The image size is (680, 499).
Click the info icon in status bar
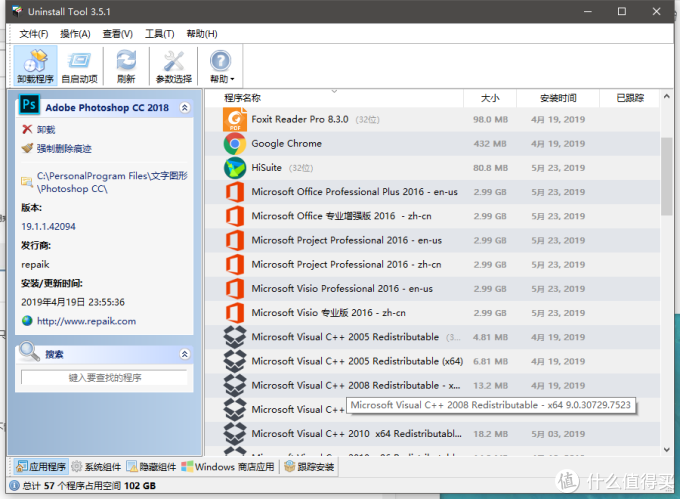pos(14,486)
